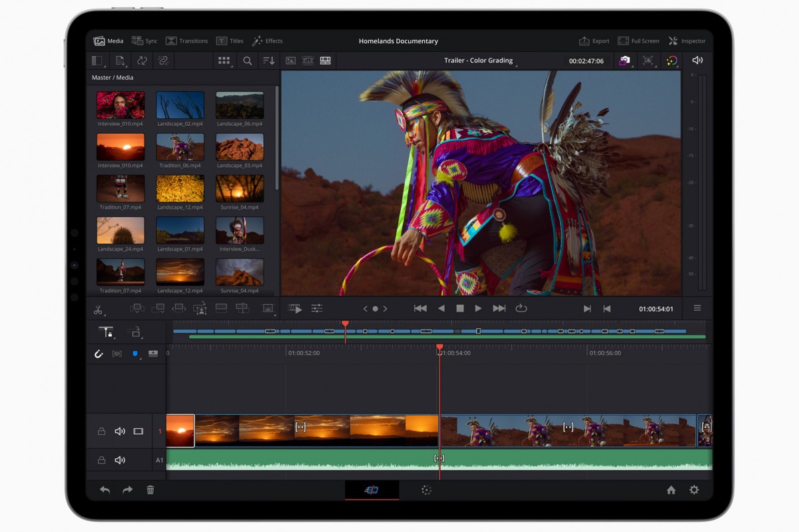The image size is (799, 532).
Task: Open the Transitions panel
Action: pyautogui.click(x=187, y=41)
